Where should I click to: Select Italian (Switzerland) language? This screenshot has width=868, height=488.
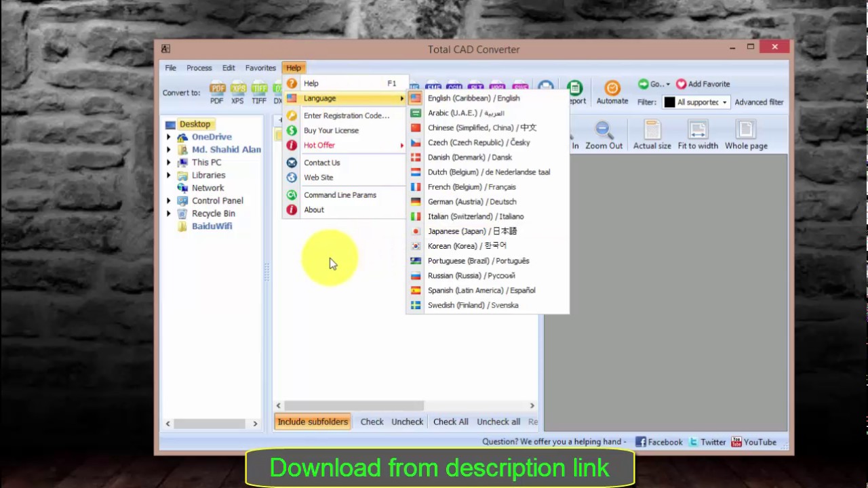point(487,216)
